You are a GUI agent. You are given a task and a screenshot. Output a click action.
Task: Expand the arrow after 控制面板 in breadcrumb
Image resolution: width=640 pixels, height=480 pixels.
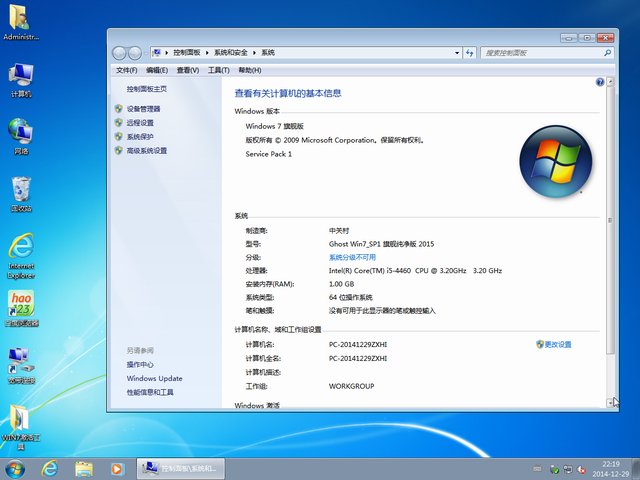(207, 52)
